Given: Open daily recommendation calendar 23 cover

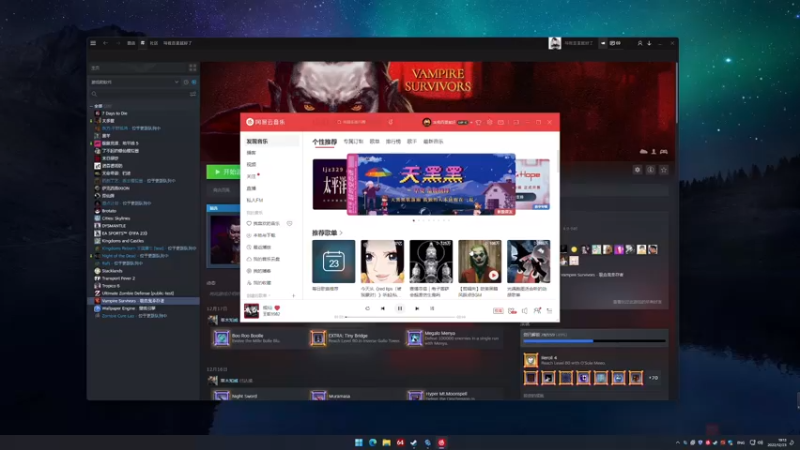Looking at the screenshot, I should [x=334, y=261].
